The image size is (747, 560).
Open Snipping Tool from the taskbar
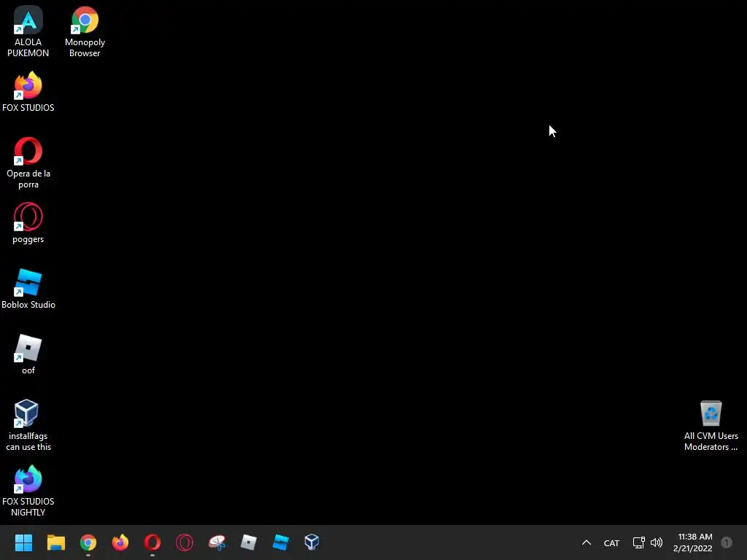click(217, 542)
